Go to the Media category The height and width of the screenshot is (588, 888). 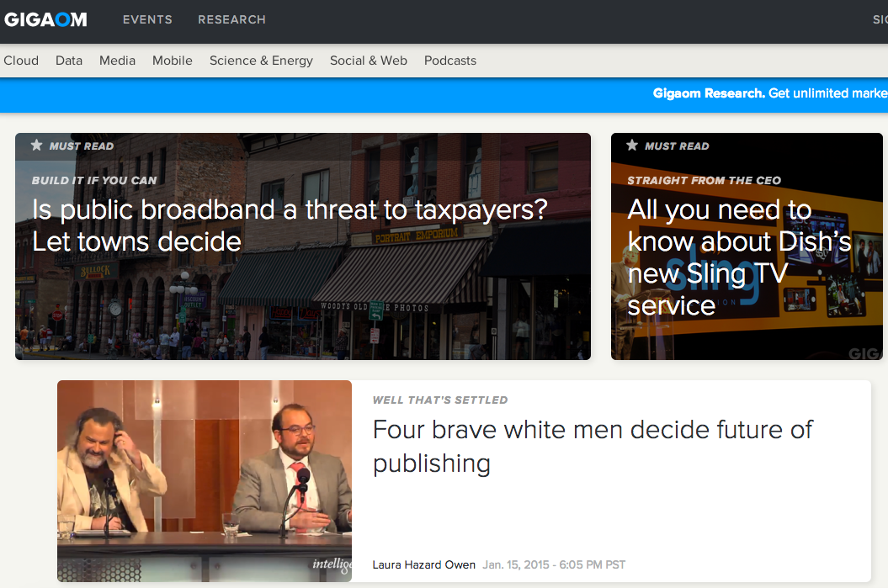tap(117, 61)
